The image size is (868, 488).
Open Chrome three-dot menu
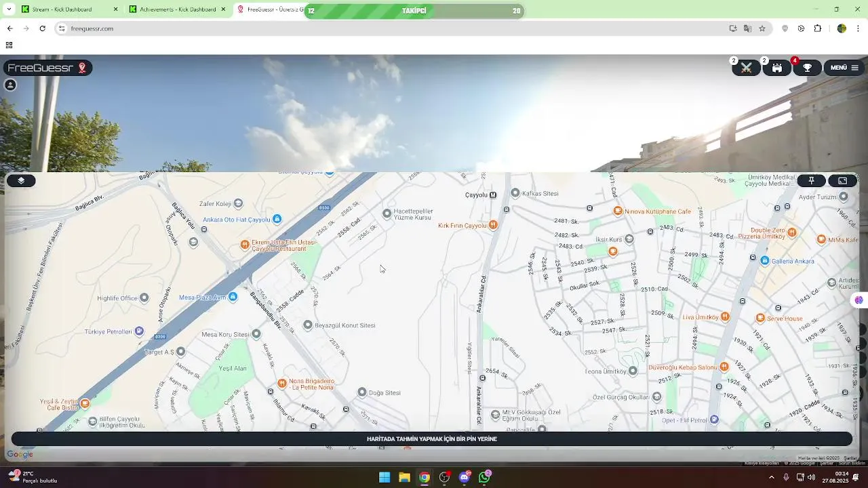point(858,28)
